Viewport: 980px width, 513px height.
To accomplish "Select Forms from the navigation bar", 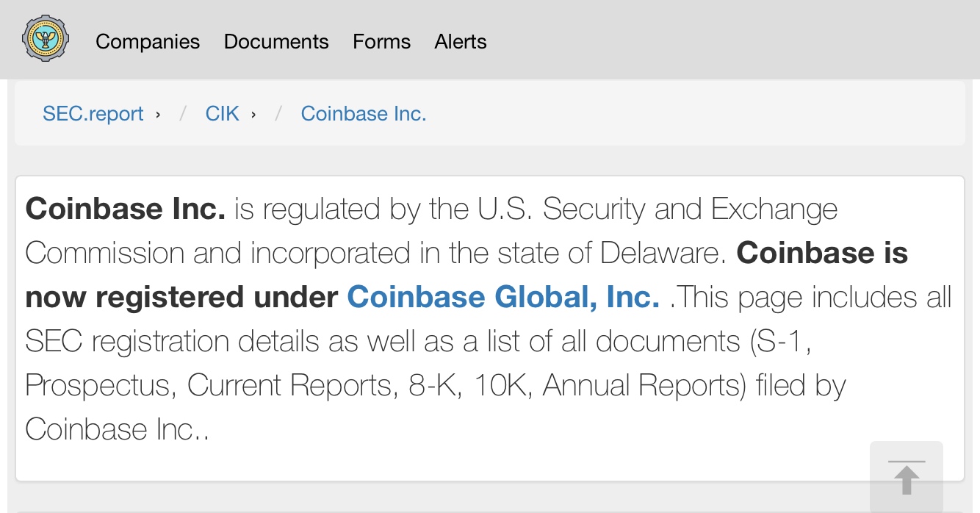I will click(381, 42).
